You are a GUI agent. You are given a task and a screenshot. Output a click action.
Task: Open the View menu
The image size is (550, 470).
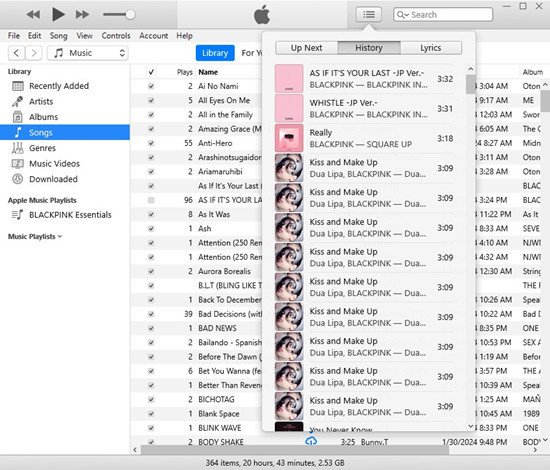[85, 36]
